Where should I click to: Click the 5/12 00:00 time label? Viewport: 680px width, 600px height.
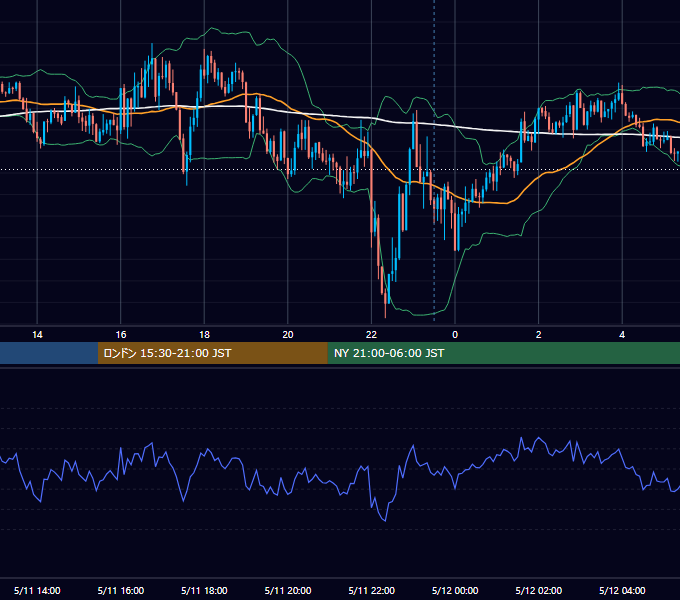[x=455, y=590]
